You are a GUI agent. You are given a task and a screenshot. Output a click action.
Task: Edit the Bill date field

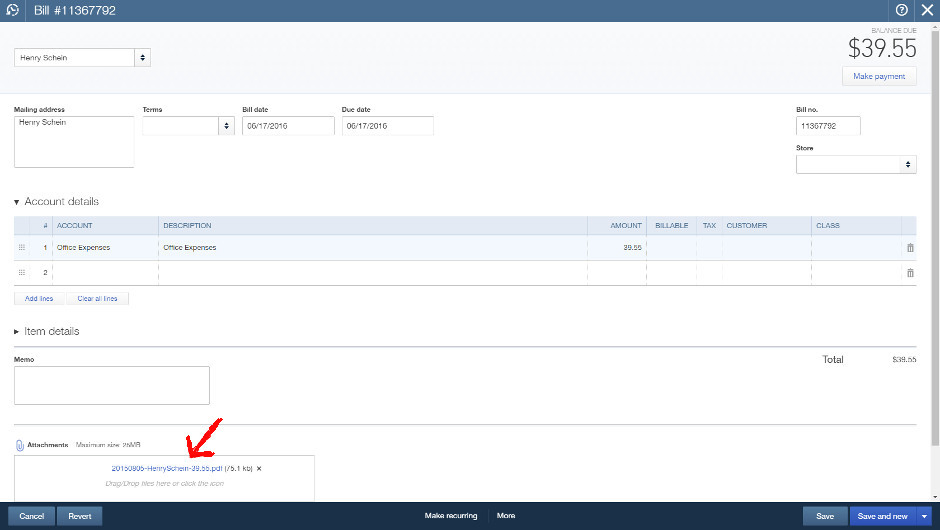coord(288,126)
